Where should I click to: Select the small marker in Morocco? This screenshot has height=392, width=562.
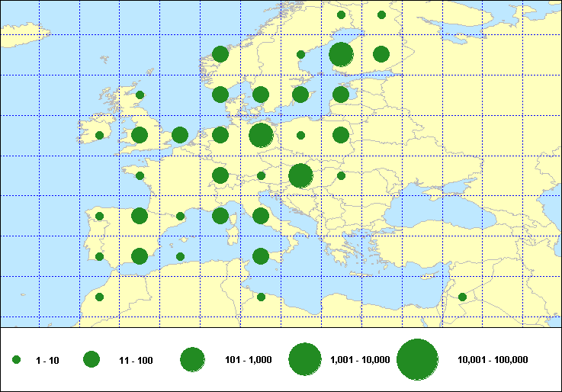click(x=99, y=297)
